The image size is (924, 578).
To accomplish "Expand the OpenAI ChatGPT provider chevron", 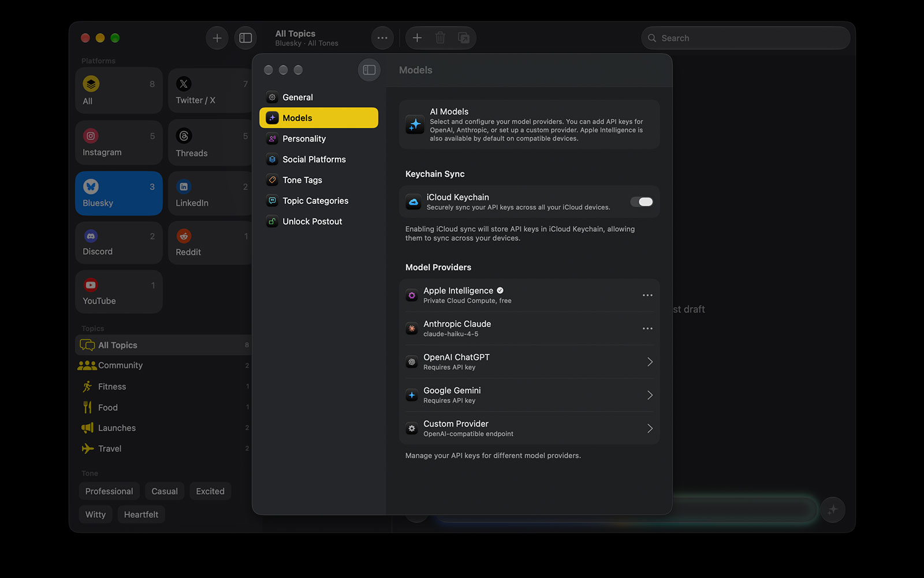I will tap(650, 362).
